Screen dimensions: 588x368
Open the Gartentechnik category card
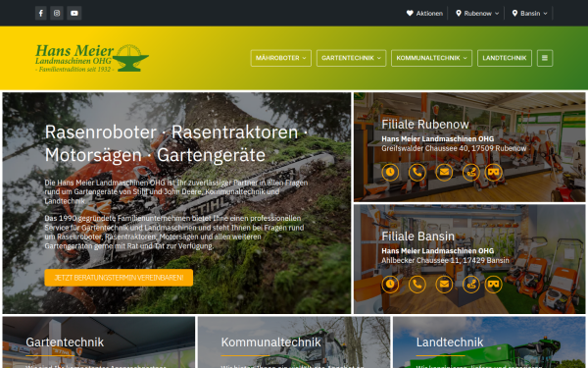[x=99, y=342]
